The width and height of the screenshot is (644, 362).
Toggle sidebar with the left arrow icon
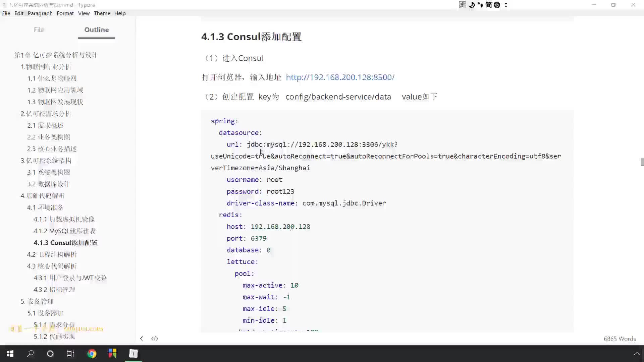pyautogui.click(x=142, y=339)
